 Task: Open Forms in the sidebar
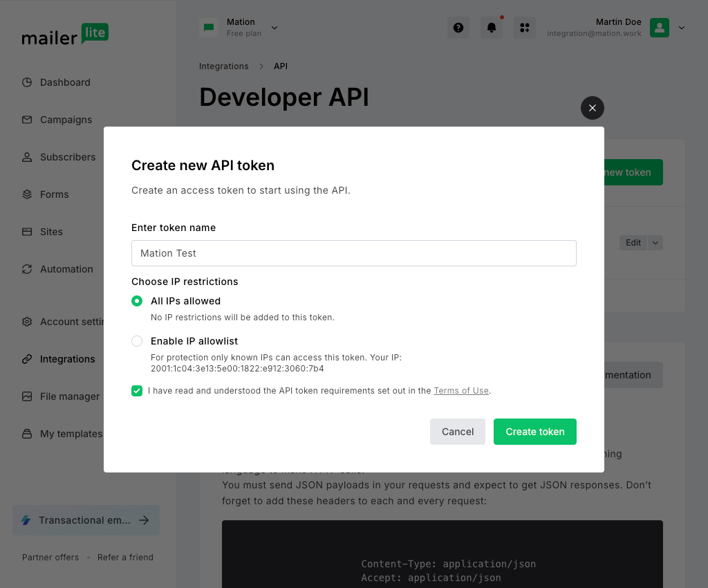pos(54,194)
